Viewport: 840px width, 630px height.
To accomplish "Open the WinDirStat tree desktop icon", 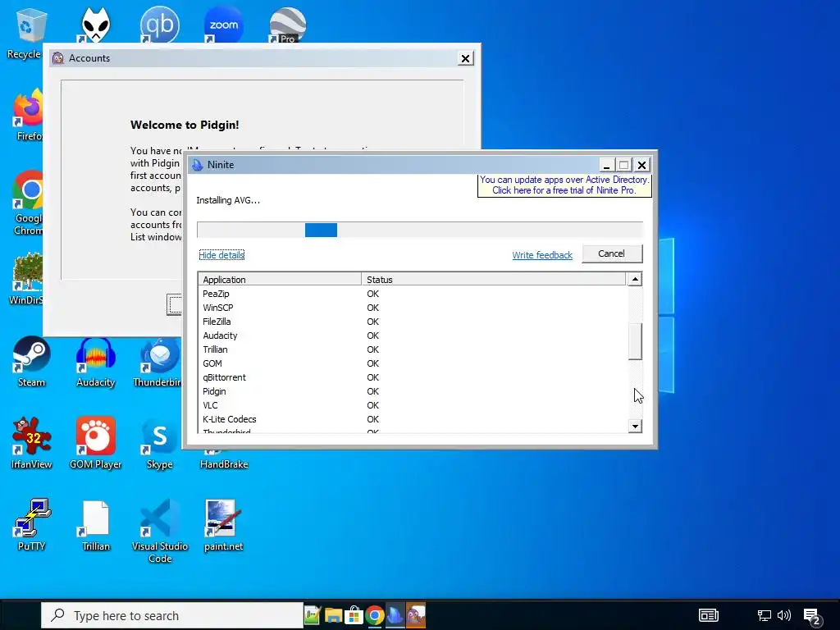I will tap(27, 279).
